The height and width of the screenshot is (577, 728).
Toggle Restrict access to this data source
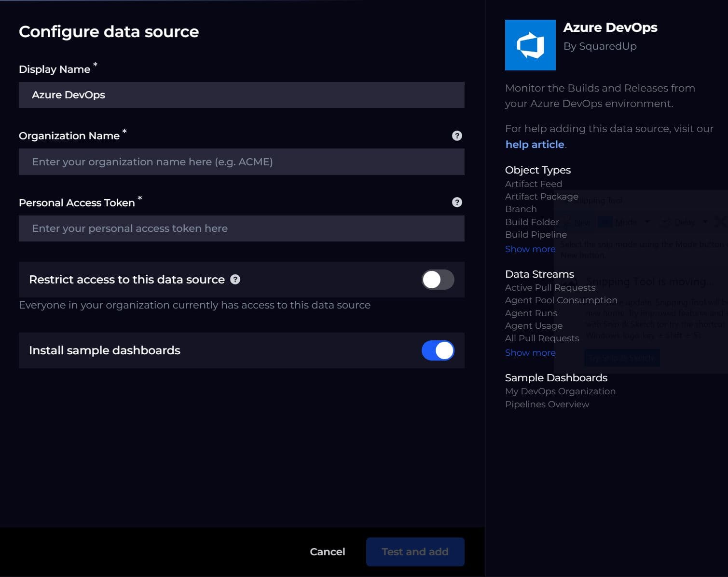(437, 280)
